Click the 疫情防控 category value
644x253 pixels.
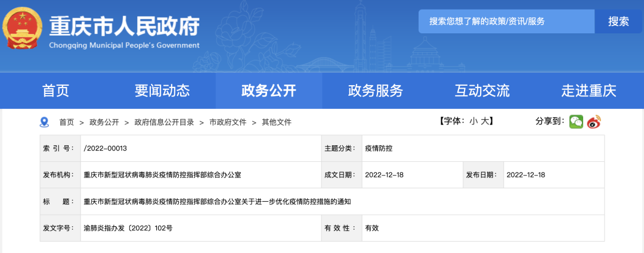pyautogui.click(x=379, y=148)
